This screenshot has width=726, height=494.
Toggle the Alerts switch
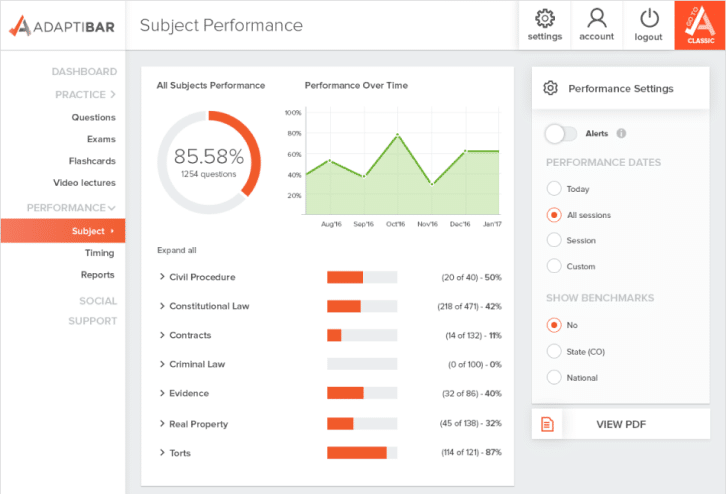(561, 134)
